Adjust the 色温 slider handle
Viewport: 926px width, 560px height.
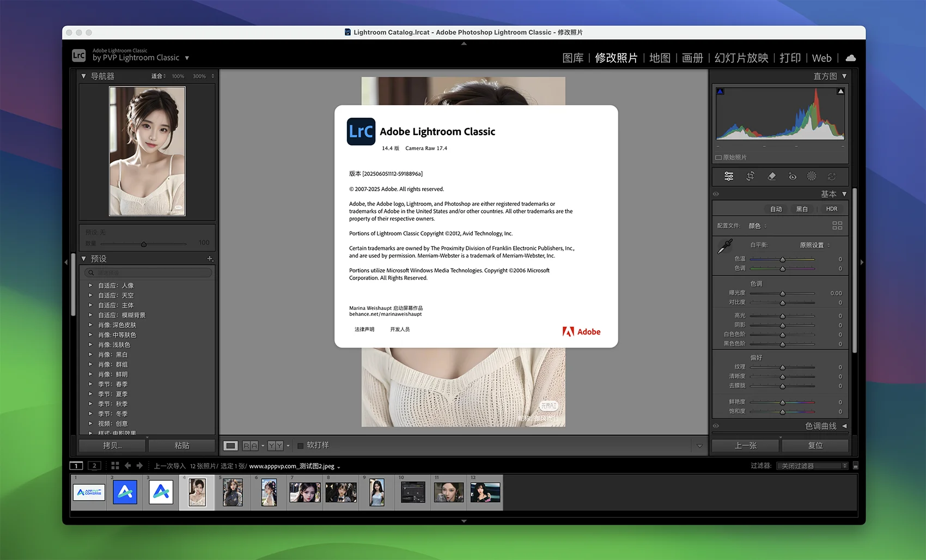[x=782, y=259]
